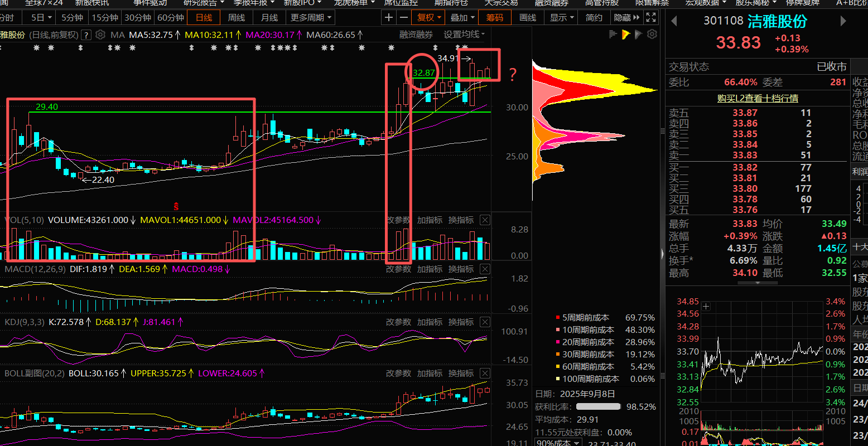This screenshot has height=446, width=868.
Task: Open the 席位监控 menu item
Action: point(400,2)
